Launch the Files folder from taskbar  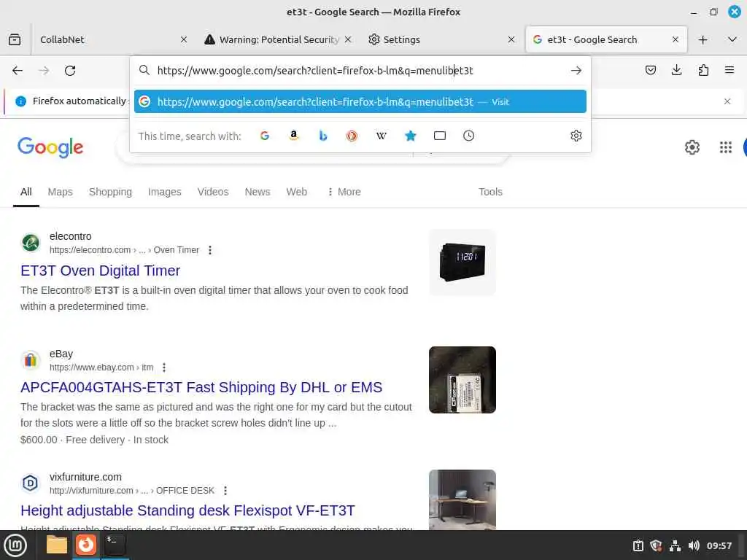pos(57,545)
